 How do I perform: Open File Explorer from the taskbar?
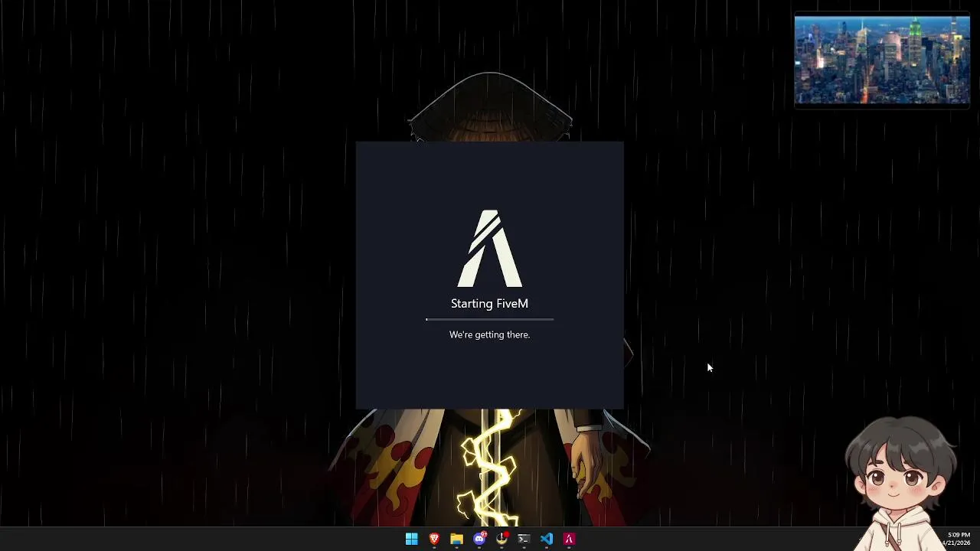456,539
